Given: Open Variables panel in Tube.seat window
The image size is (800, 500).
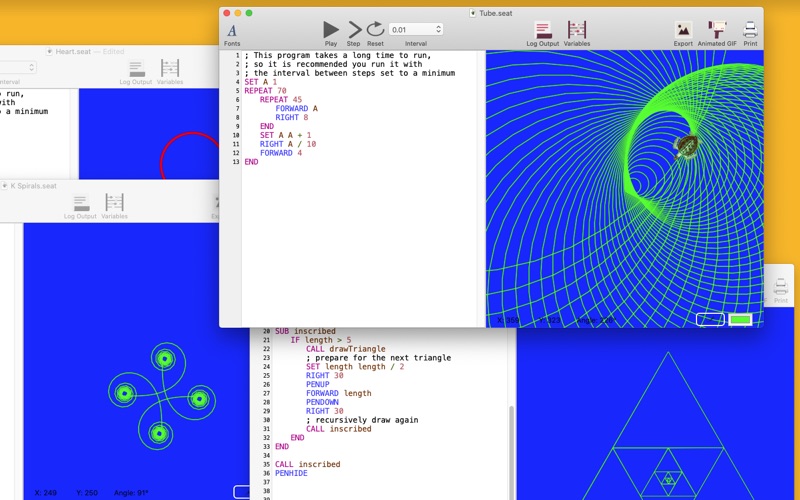Looking at the screenshot, I should (577, 34).
